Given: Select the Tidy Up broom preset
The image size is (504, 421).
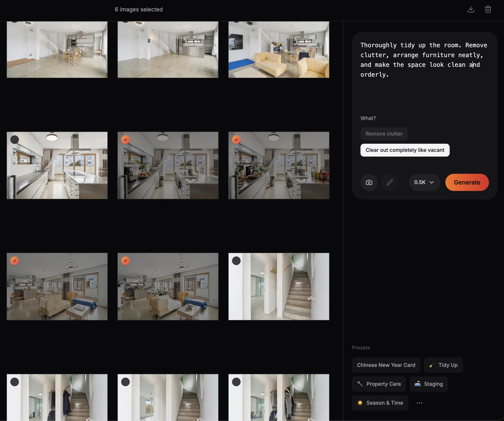Looking at the screenshot, I should tap(443, 365).
